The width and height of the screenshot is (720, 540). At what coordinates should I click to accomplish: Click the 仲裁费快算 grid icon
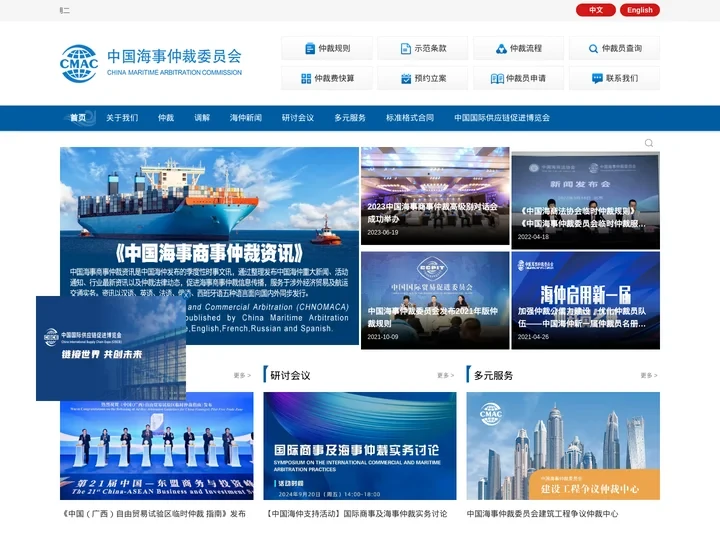click(x=306, y=79)
